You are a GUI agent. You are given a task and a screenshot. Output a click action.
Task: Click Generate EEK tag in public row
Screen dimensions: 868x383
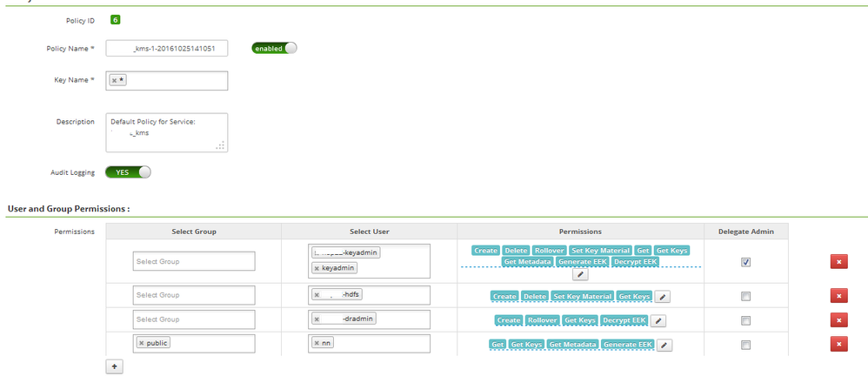pos(628,345)
